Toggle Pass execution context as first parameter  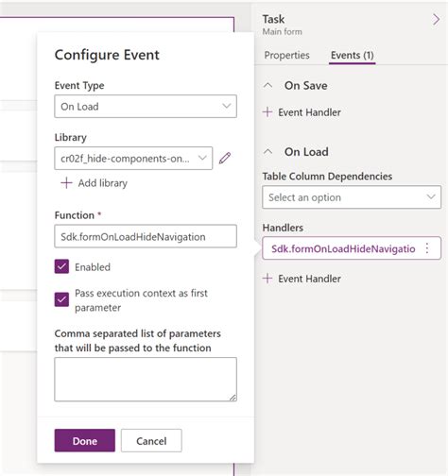coord(61,299)
